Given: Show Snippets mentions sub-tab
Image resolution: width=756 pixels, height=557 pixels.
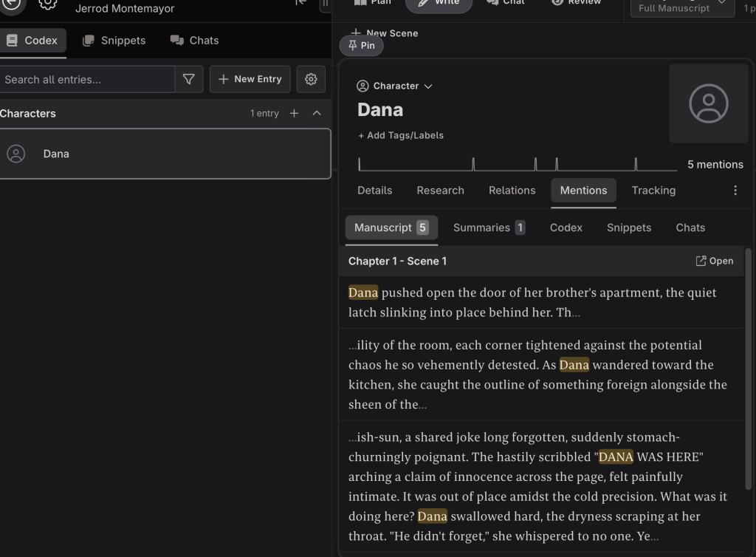Looking at the screenshot, I should pyautogui.click(x=629, y=228).
